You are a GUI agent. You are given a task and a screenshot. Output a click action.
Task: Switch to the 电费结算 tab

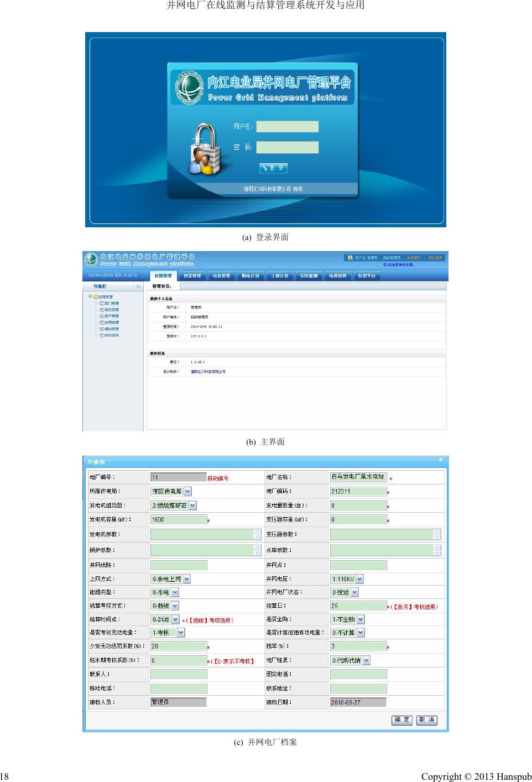pos(337,275)
